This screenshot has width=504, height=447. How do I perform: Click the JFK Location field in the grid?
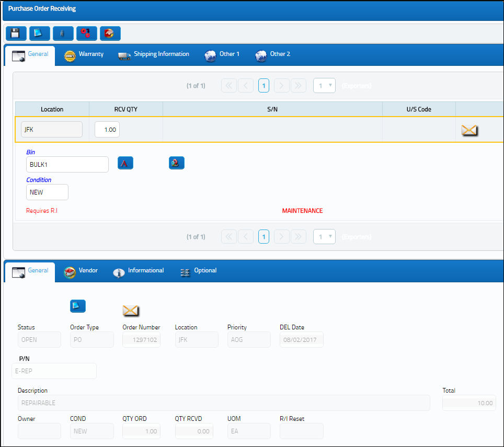tap(52, 130)
